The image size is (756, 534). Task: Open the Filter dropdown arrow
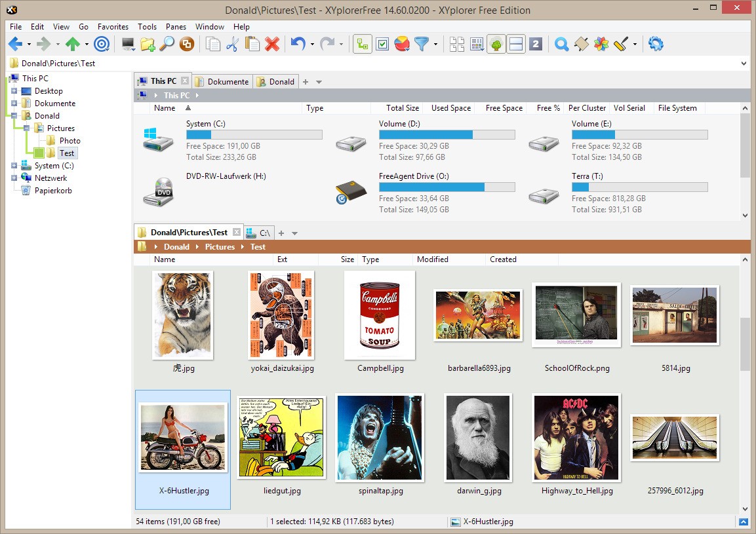(435, 45)
